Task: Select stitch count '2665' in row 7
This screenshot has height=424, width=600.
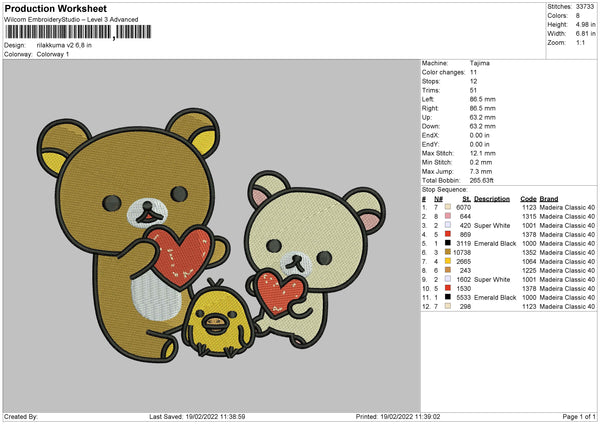Action: coord(463,261)
